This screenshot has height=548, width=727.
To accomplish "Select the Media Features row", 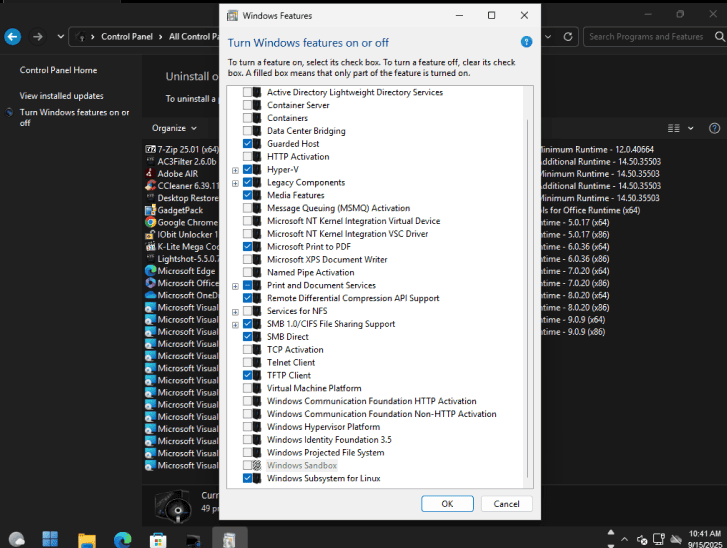I will [x=295, y=195].
